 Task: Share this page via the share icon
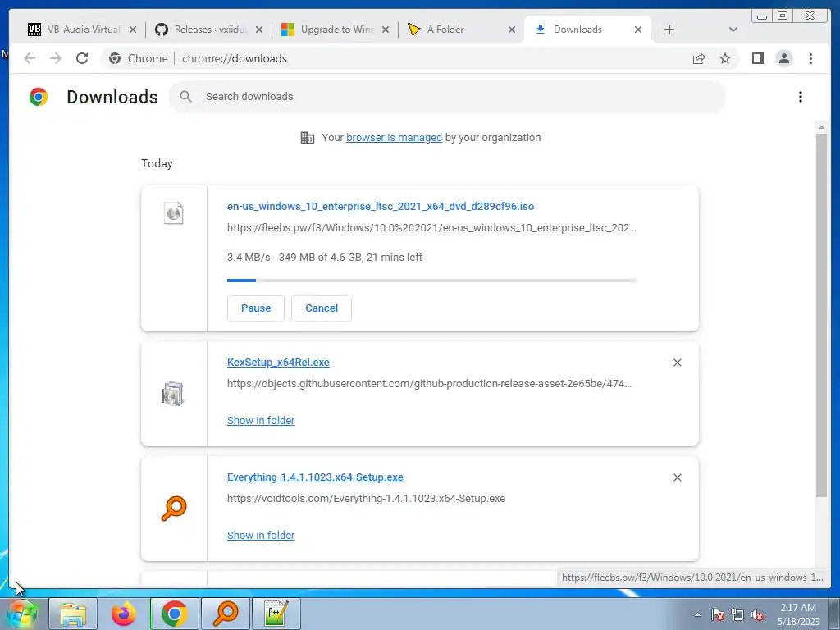click(x=699, y=58)
